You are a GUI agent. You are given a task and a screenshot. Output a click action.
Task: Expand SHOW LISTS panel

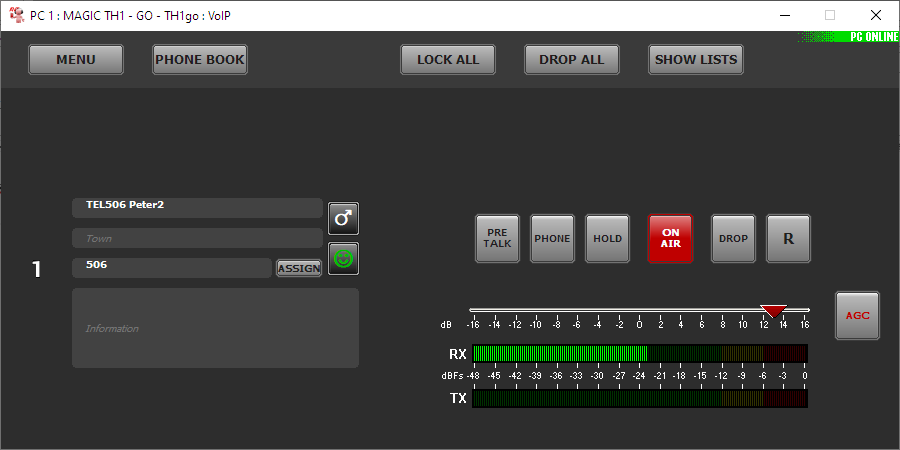(696, 60)
